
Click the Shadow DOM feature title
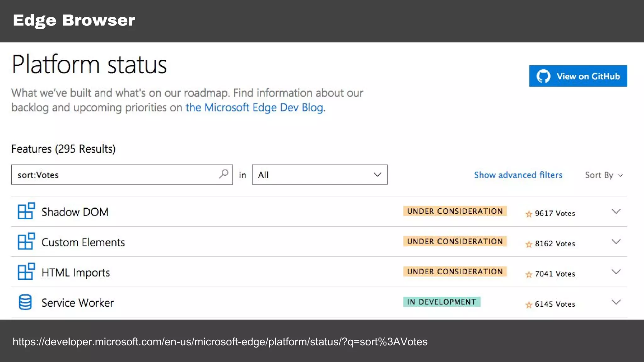75,212
